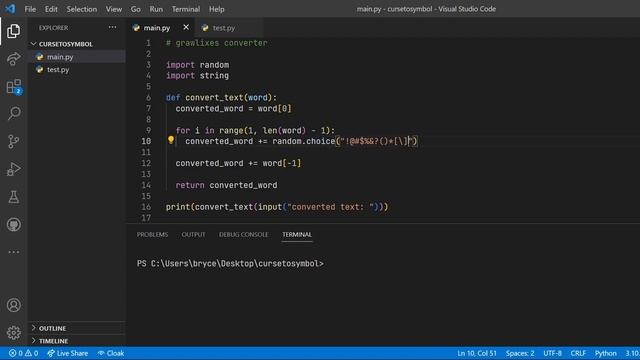The image size is (640, 360).
Task: Open the Help menu
Action: point(217,9)
